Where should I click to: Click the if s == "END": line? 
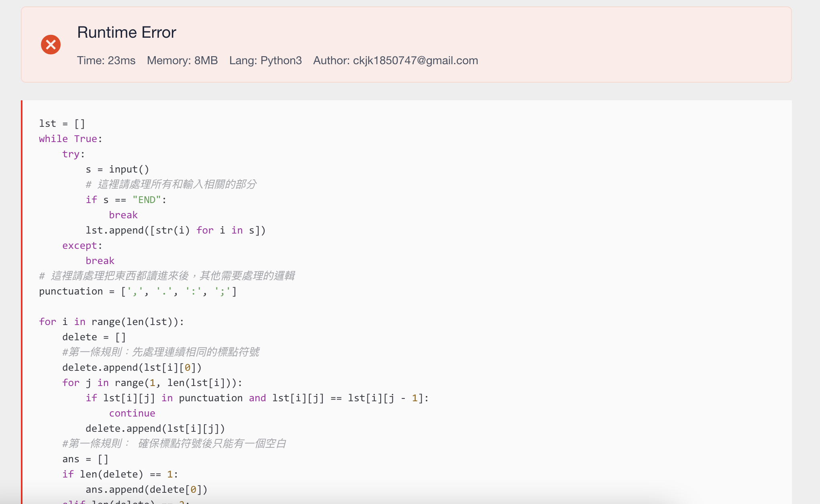click(126, 199)
